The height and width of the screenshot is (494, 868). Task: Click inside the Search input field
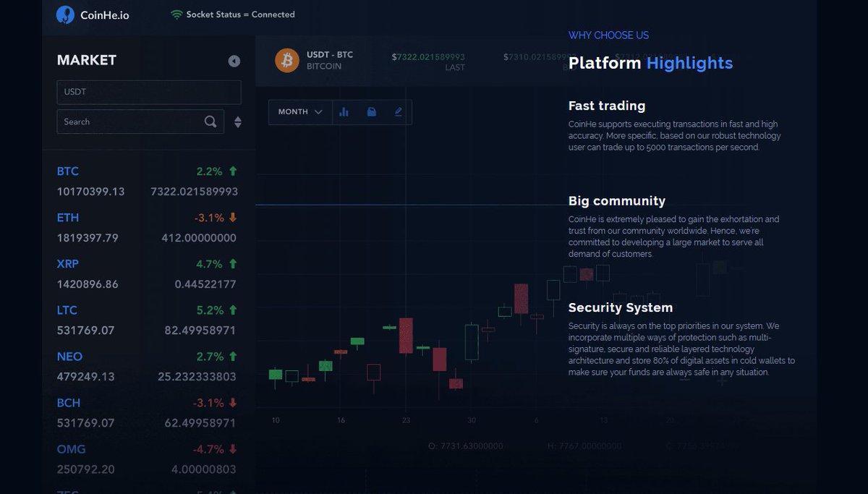pos(130,122)
